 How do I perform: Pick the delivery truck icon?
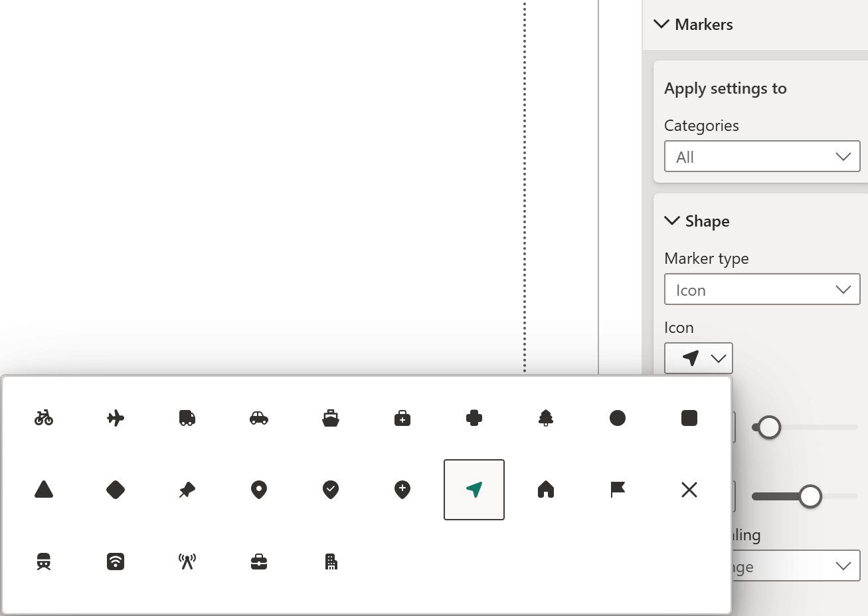point(187,418)
